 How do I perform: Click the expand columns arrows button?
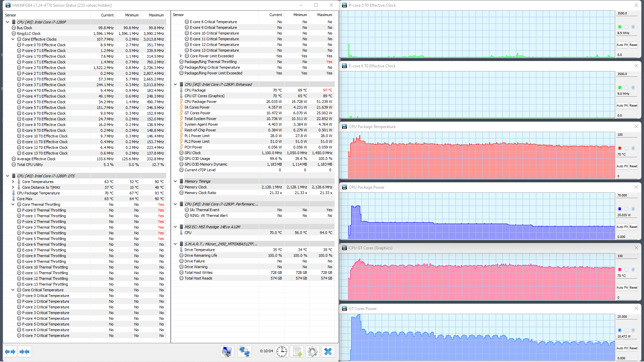(10, 352)
